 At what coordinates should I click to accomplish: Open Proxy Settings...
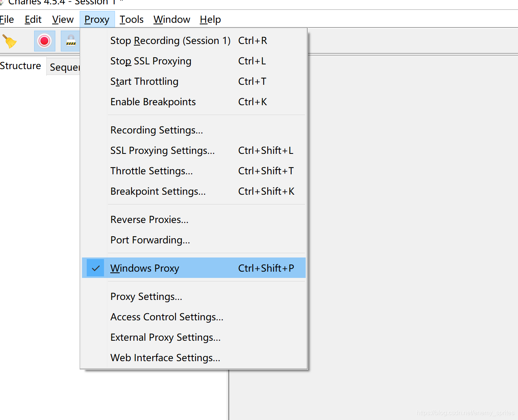194,297
